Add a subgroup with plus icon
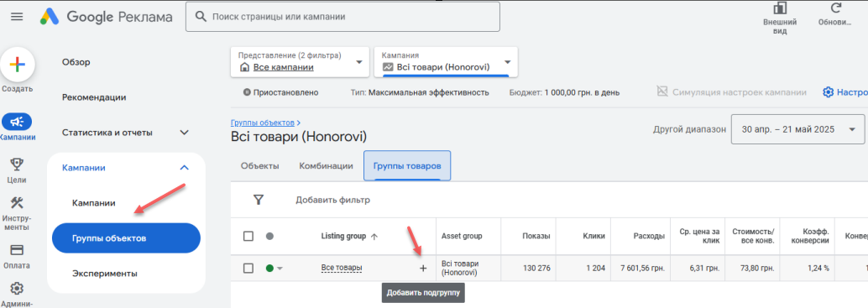 click(x=423, y=269)
